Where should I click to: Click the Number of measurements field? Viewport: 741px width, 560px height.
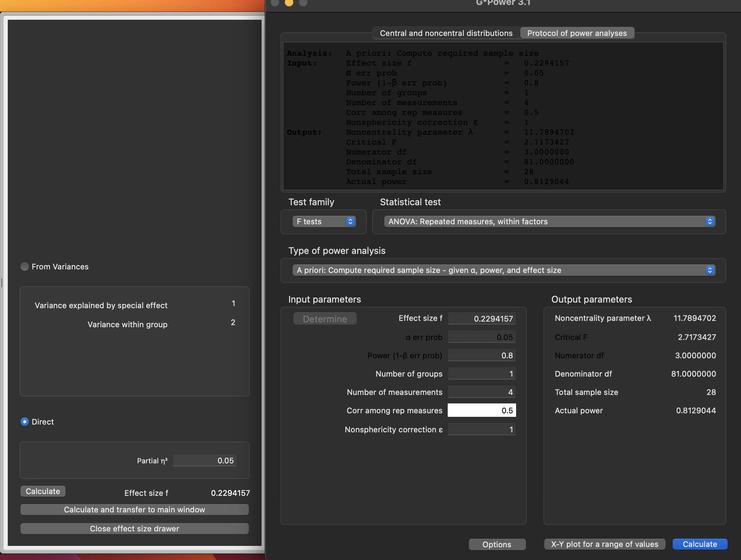tap(482, 392)
